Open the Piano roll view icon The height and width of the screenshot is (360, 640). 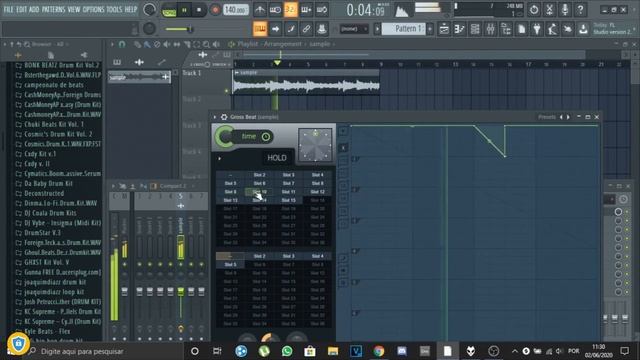tap(459, 29)
